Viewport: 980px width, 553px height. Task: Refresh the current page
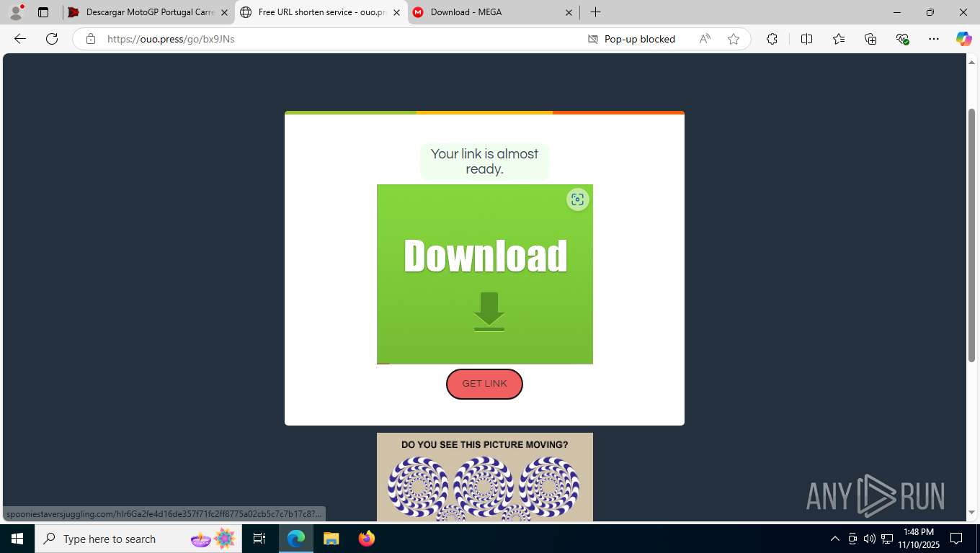[52, 39]
